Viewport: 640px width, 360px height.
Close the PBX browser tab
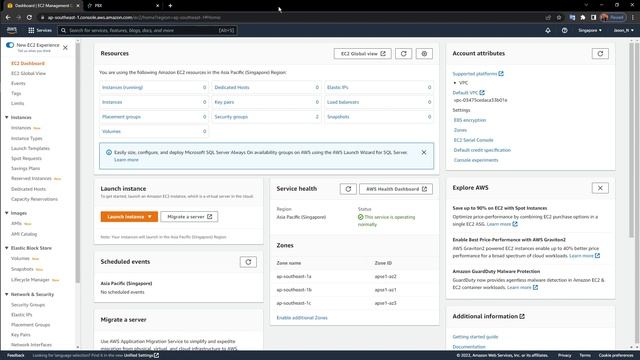(158, 6)
